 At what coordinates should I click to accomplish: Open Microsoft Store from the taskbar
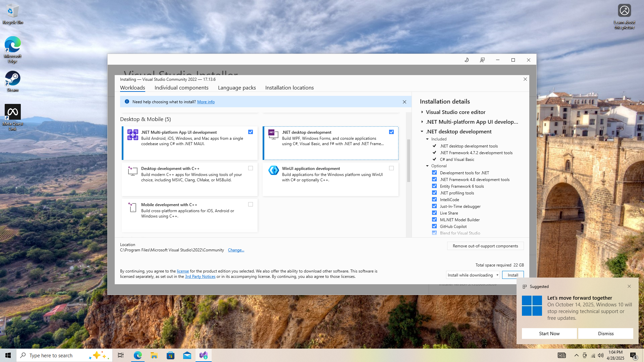pyautogui.click(x=170, y=355)
